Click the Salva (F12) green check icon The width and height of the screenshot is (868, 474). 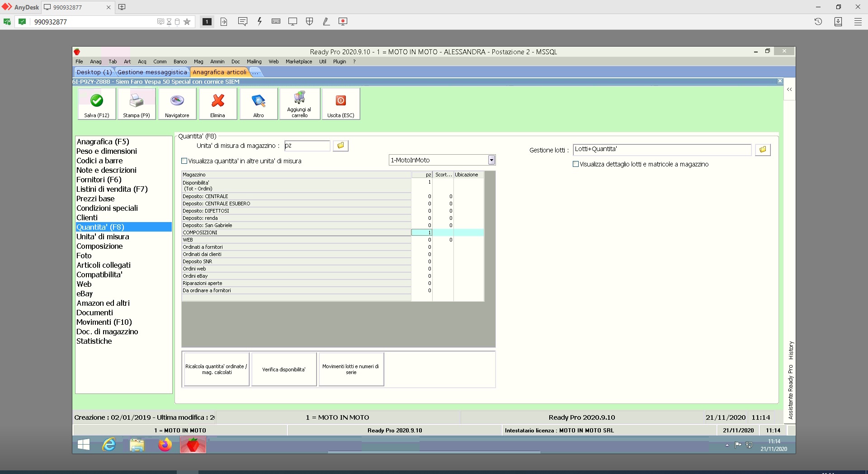pyautogui.click(x=97, y=104)
